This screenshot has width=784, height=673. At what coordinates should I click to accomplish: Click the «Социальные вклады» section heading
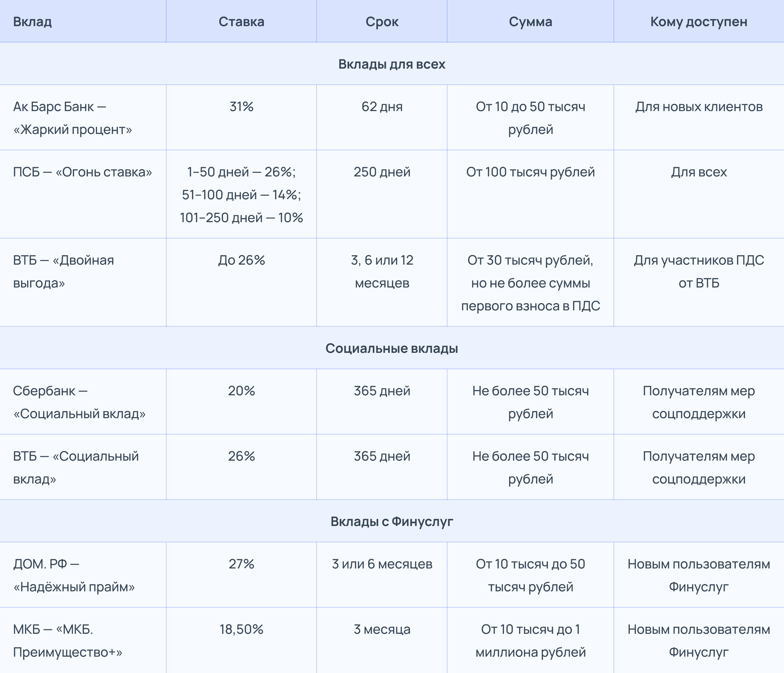coord(392,348)
